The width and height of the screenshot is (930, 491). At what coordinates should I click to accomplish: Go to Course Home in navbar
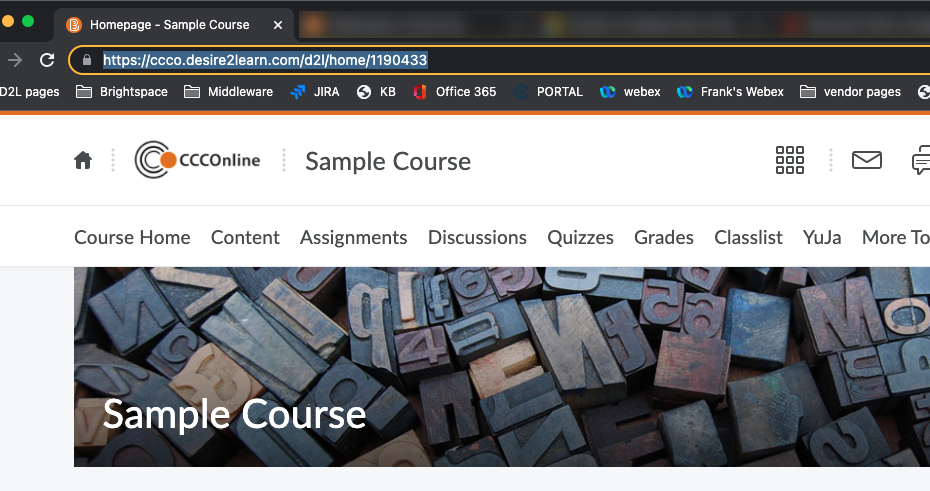tap(132, 237)
